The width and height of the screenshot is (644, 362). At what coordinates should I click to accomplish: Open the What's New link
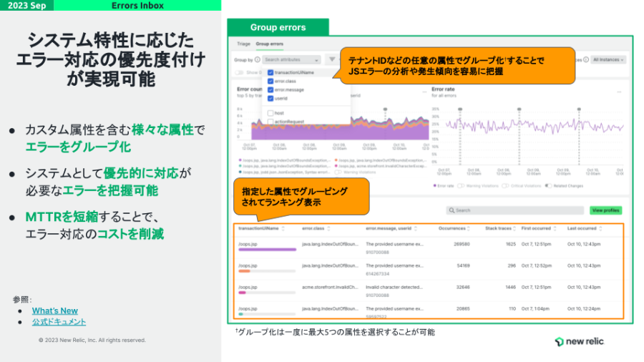(54, 310)
